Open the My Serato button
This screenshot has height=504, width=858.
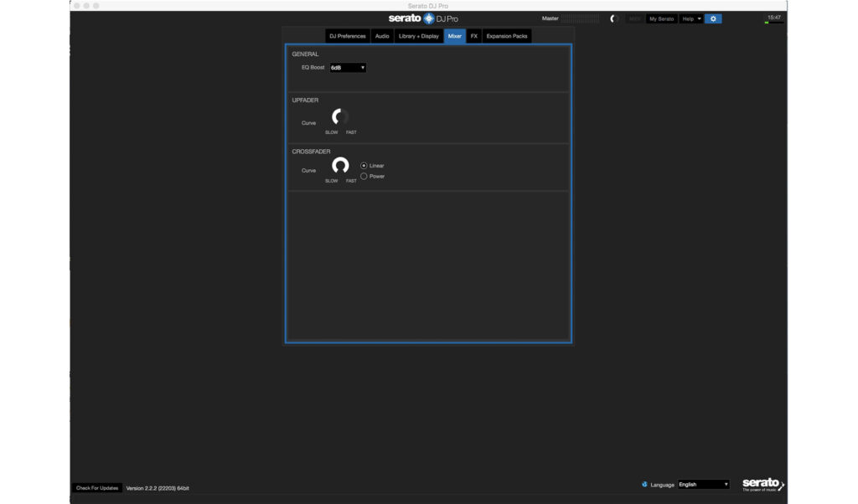tap(662, 18)
